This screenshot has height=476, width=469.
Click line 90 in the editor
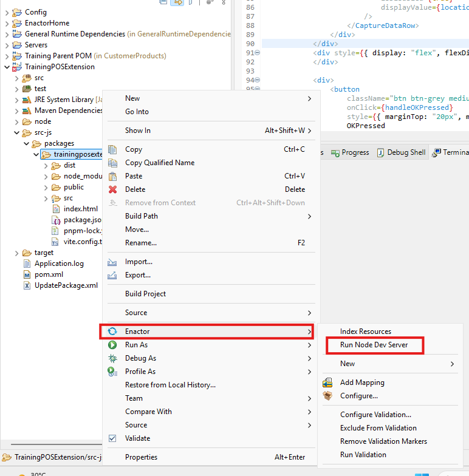pyautogui.click(x=365, y=44)
